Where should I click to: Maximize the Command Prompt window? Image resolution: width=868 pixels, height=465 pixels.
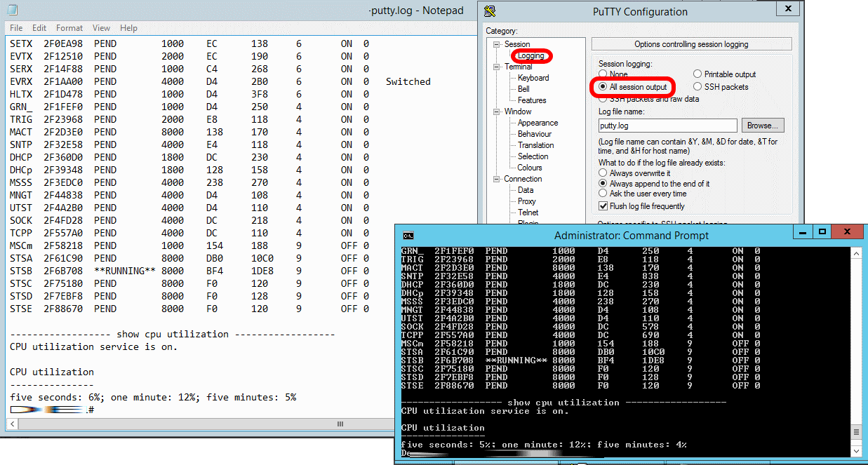823,231
